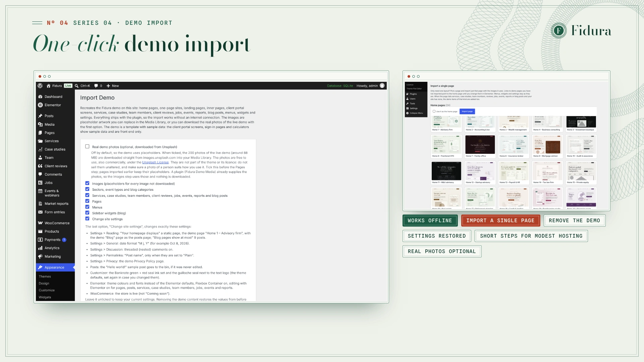The height and width of the screenshot is (362, 644).
Task: Open the admin user avatar menu
Action: point(382,86)
